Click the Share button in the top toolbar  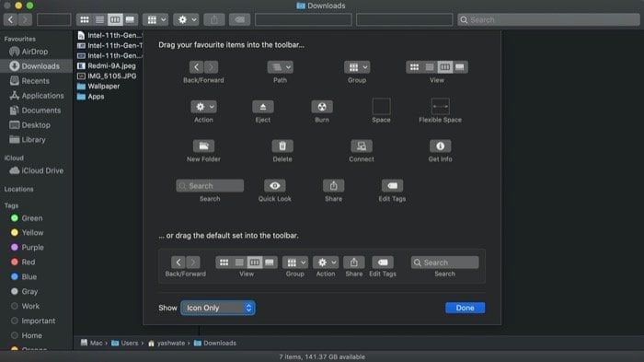pyautogui.click(x=214, y=19)
